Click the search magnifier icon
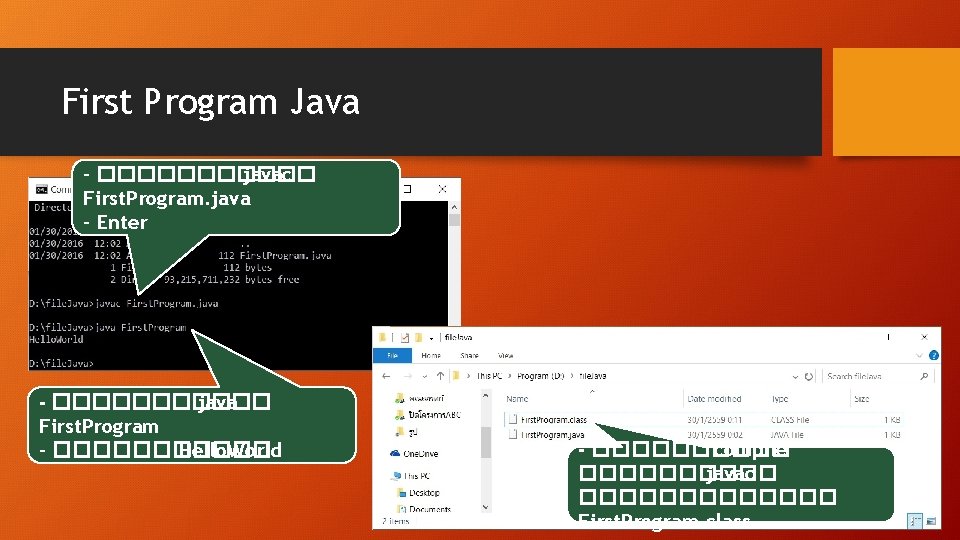960x540 pixels. 924,377
